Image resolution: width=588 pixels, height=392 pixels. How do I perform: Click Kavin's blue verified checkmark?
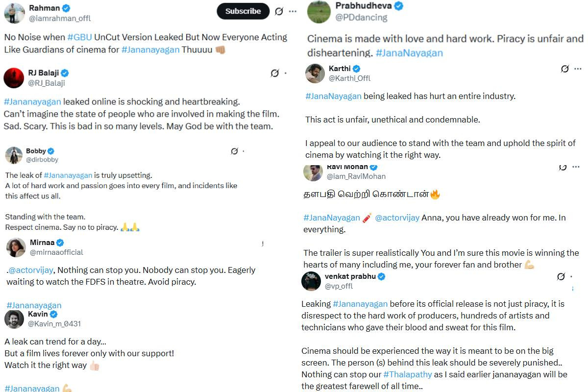pyautogui.click(x=54, y=314)
